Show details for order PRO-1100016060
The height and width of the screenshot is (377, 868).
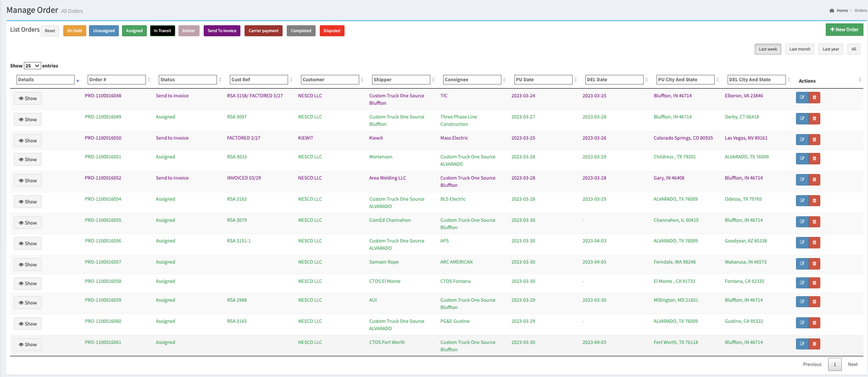28,324
